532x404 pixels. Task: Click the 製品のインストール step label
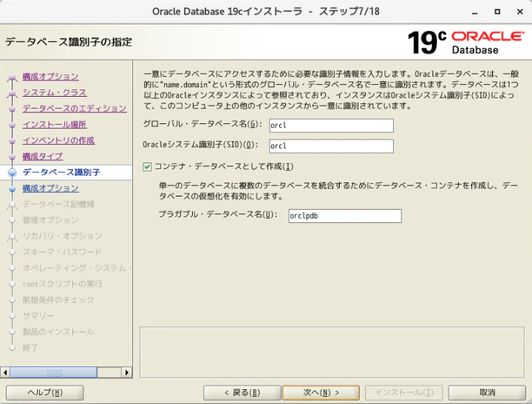[x=58, y=332]
